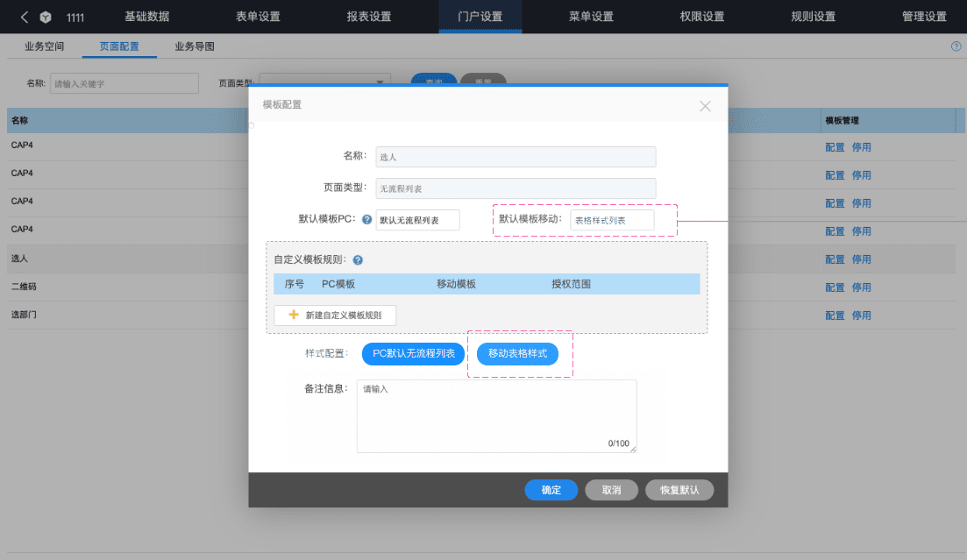Viewport: 967px width, 560px height.
Task: Open the 报表设置 menu
Action: [369, 17]
